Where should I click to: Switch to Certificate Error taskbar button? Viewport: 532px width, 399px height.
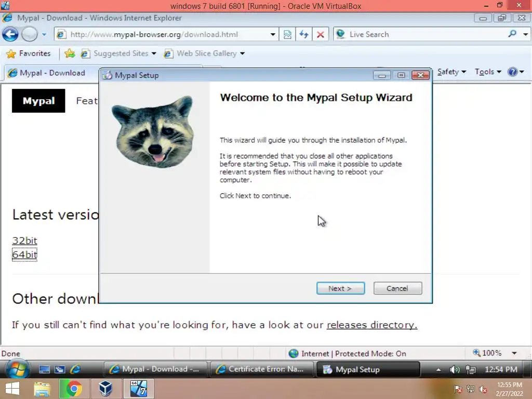click(x=262, y=369)
